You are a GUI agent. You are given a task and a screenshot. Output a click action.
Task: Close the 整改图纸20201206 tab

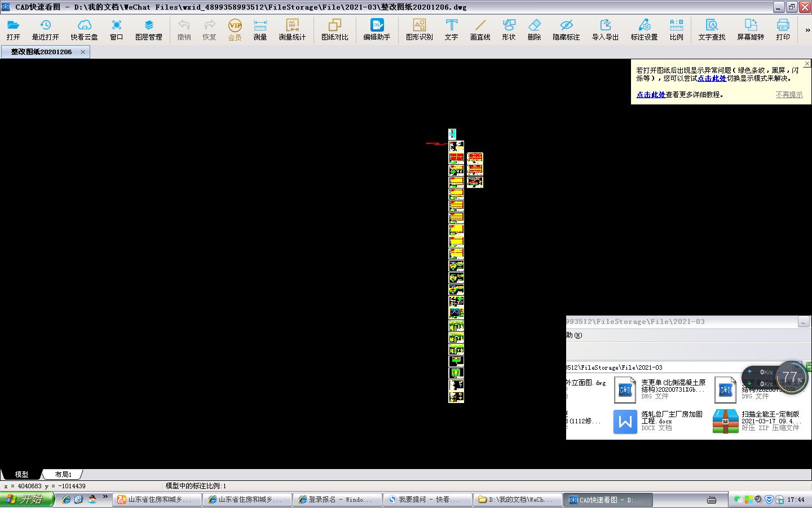[83, 51]
